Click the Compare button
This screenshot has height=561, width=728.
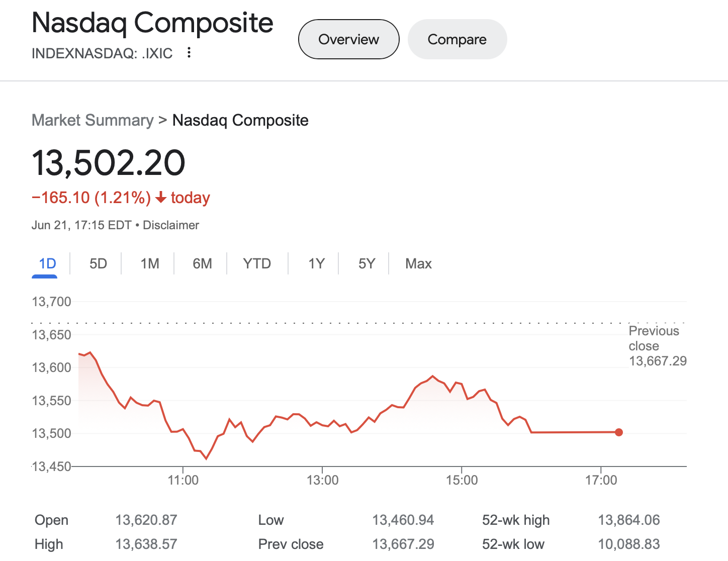(457, 39)
